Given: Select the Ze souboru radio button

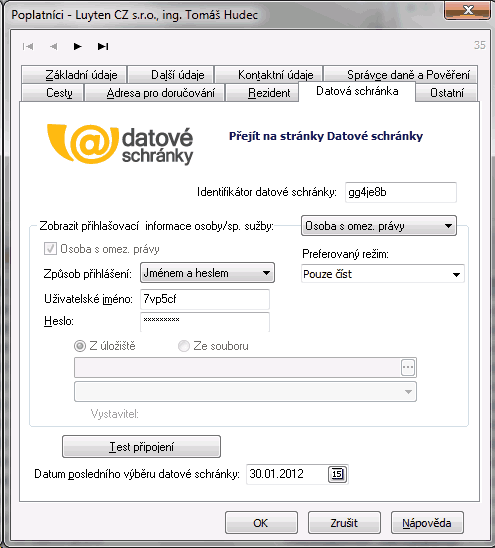Looking at the screenshot, I should point(184,346).
